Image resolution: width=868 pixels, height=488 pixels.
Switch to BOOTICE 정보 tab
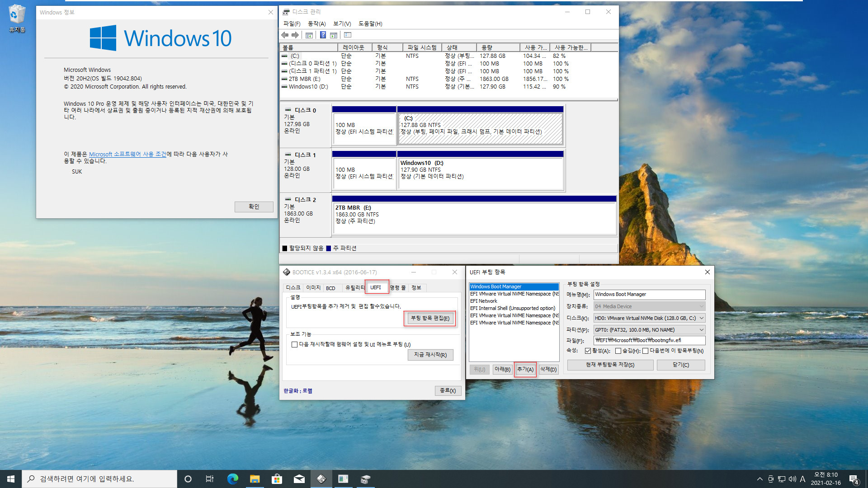click(x=416, y=288)
